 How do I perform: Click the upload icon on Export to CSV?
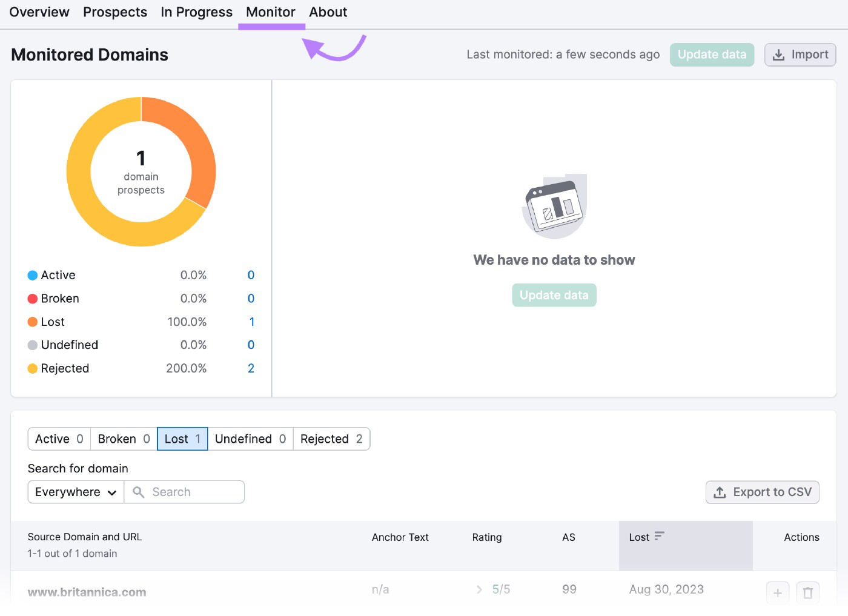tap(720, 492)
